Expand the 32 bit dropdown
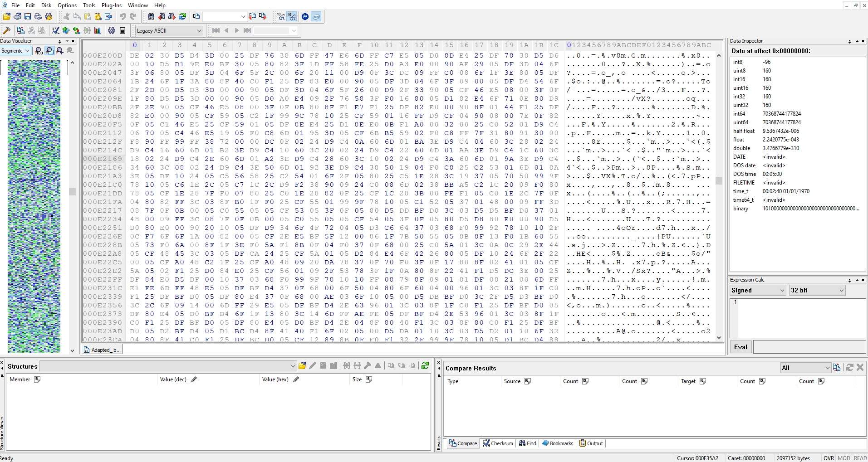The image size is (868, 462). coord(817,290)
